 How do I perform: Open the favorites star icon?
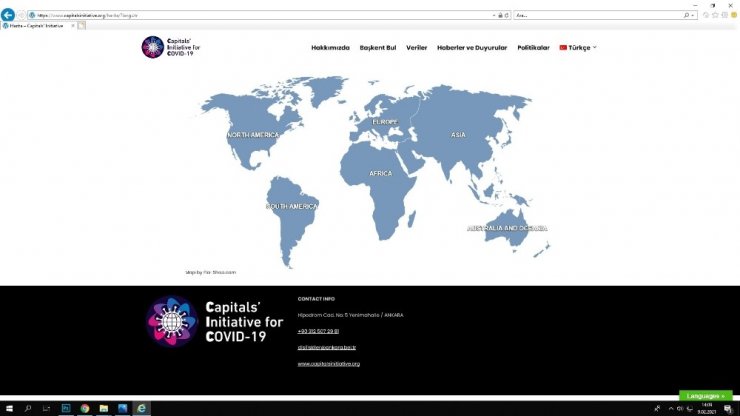pos(715,15)
